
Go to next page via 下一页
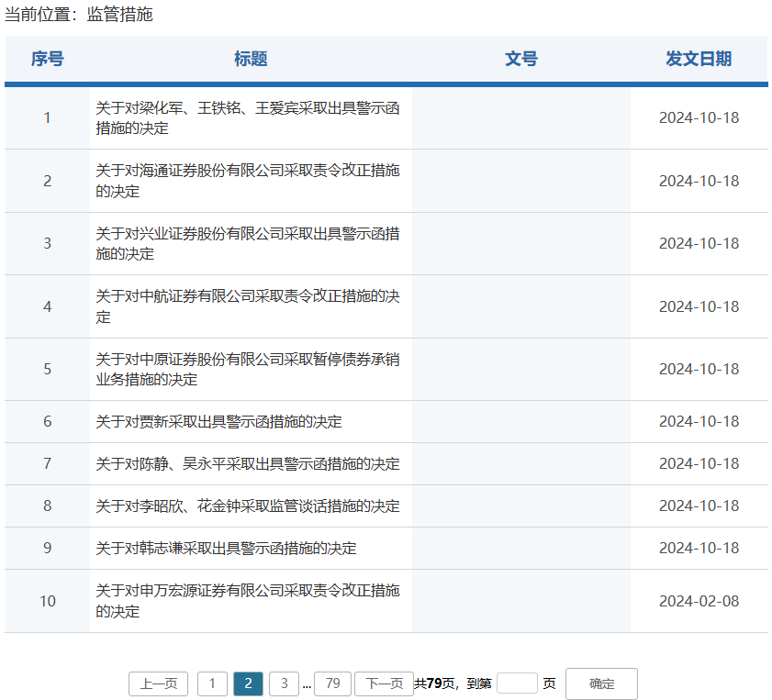point(385,683)
